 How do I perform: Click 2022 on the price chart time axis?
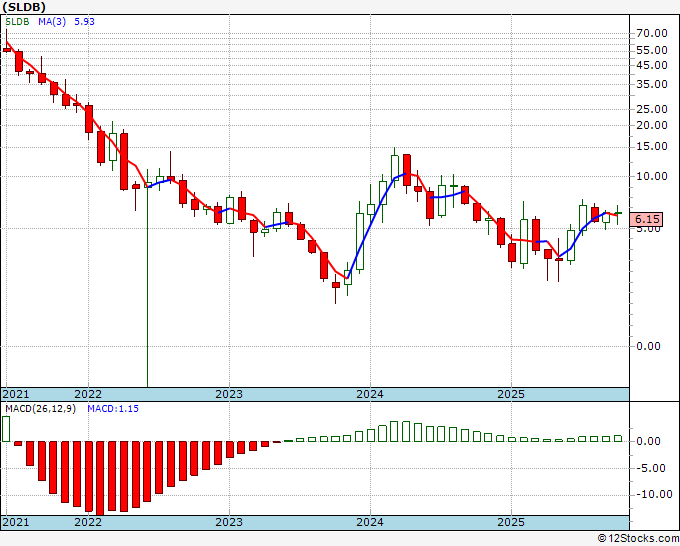click(88, 394)
